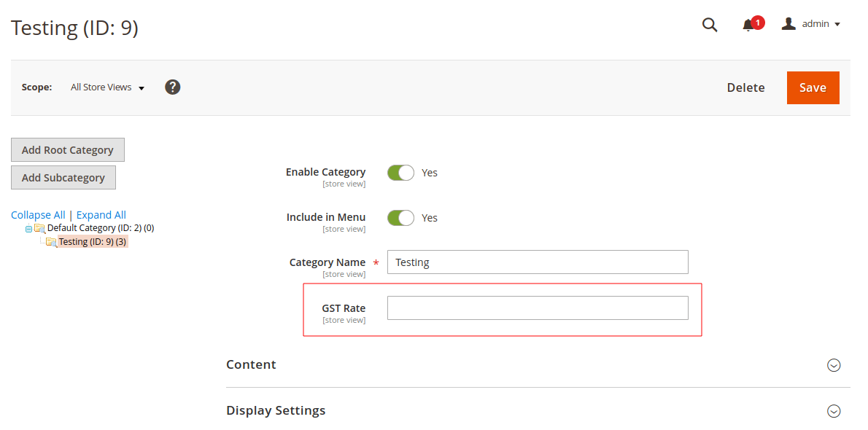This screenshot has width=868, height=430.
Task: Select Testing (ID: 9) in the tree
Action: 87,241
